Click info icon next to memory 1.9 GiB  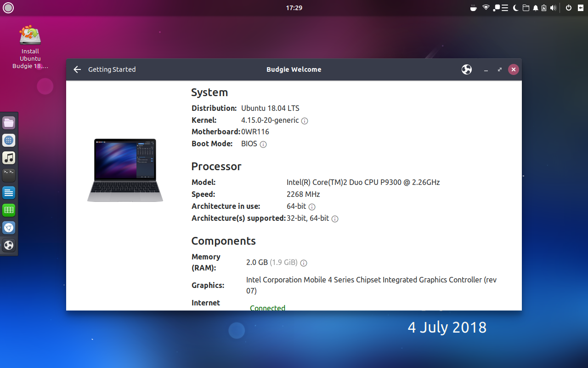(304, 263)
